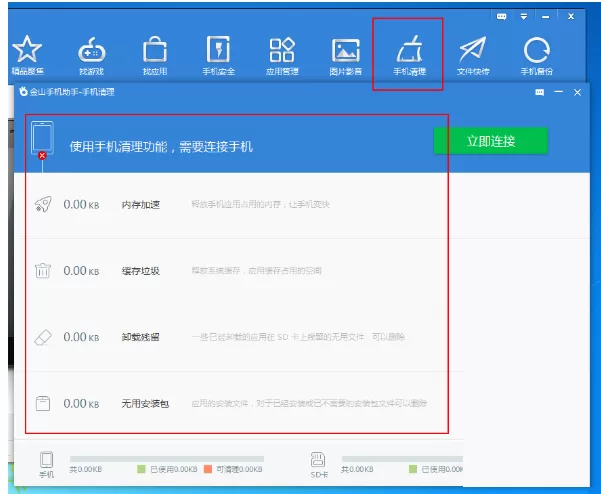Image resolution: width=601 pixels, height=494 pixels.
Task: Open feedback icon in 手机清理 window
Action: (540, 92)
